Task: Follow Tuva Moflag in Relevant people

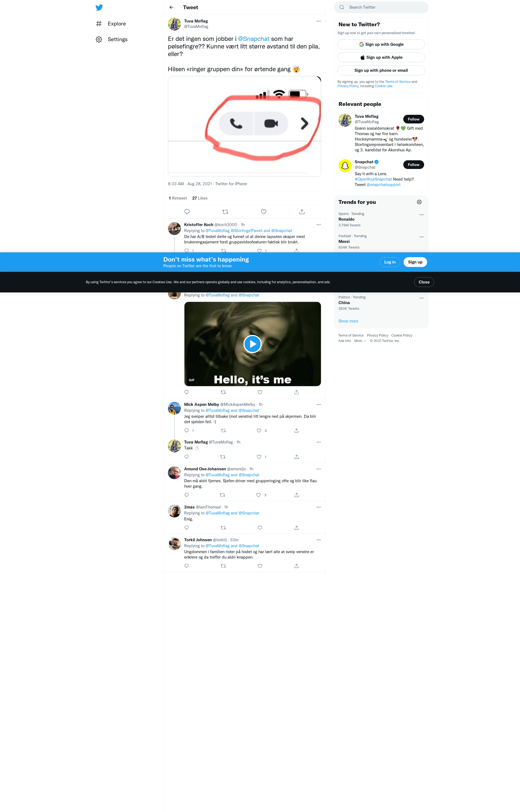Action: (x=413, y=119)
